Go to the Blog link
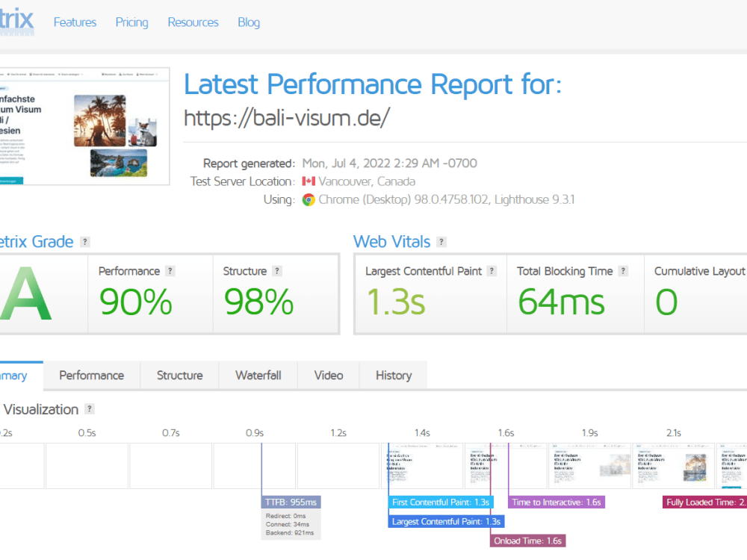747x560 pixels. point(249,22)
